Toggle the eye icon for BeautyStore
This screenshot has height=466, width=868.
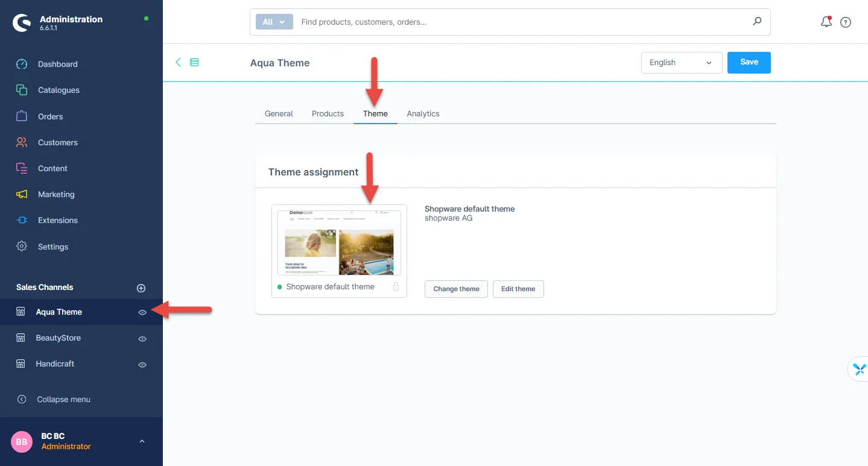click(x=142, y=339)
